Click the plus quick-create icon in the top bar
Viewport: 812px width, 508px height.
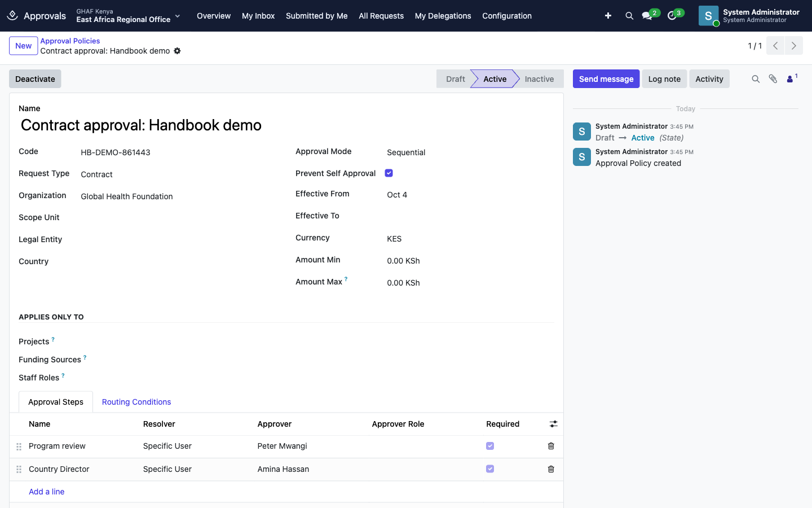tap(608, 16)
